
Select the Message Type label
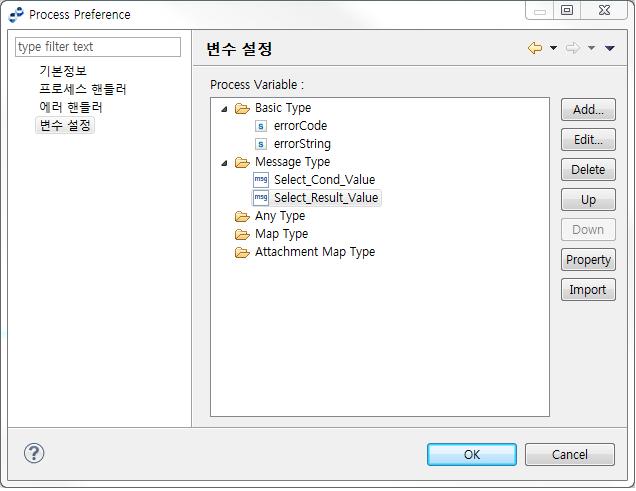tap(292, 162)
